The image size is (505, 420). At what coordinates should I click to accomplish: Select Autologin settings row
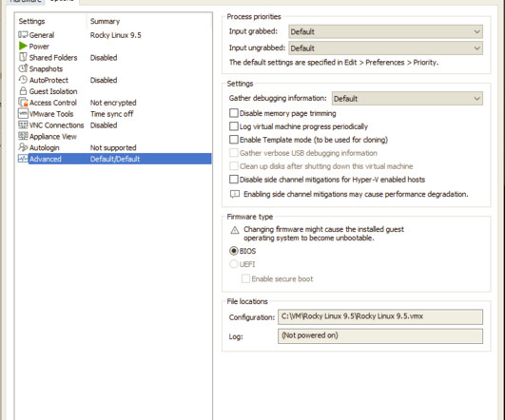coord(115,147)
